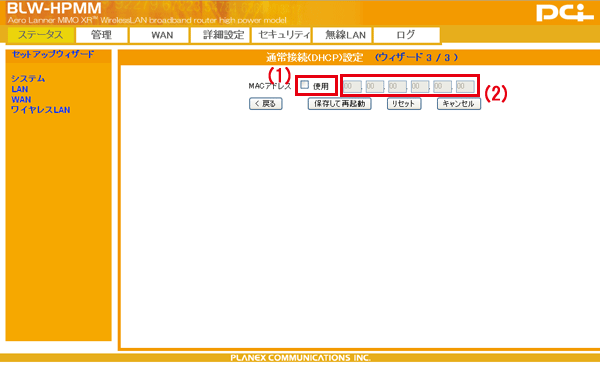The image size is (600, 365).
Task: Go to ワイヤレスLAN sidebar link
Action: pos(41,110)
